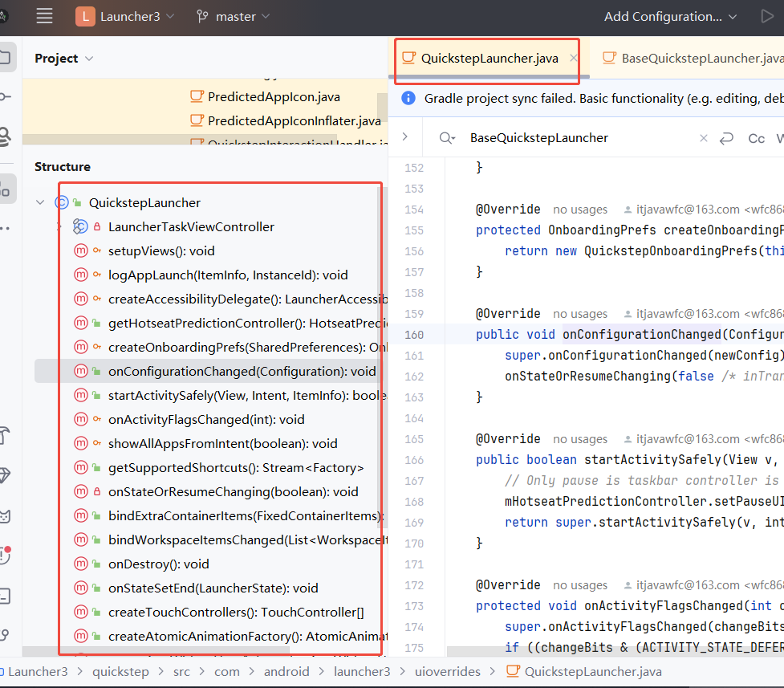Clear the search field text
Image resolution: width=784 pixels, height=688 pixels.
[x=704, y=138]
